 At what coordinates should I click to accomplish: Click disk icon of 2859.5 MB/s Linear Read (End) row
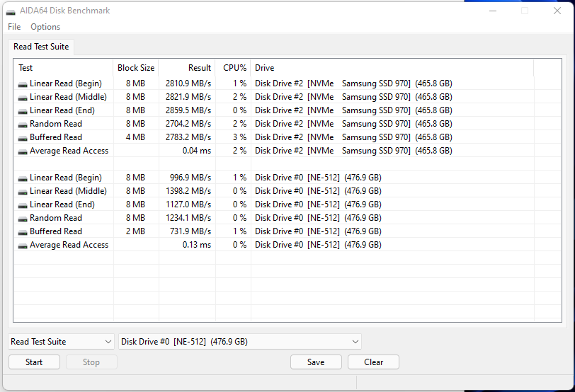coord(23,111)
